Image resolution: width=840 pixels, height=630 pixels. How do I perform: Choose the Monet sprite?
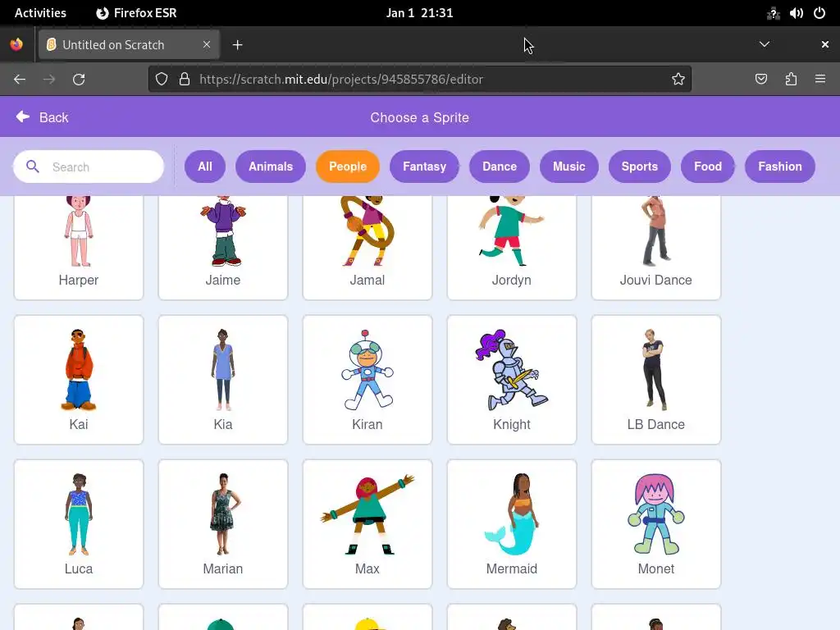pos(656,524)
